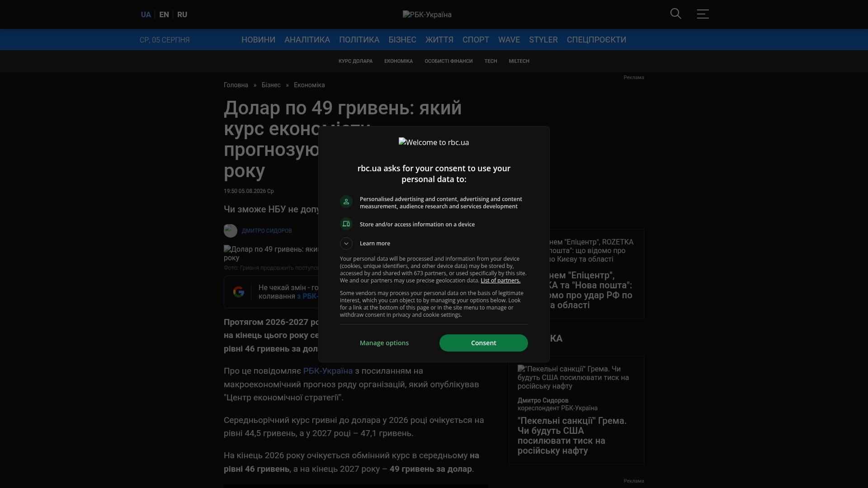The width and height of the screenshot is (868, 488).
Task: Expand the Learn more chevron
Action: pos(346,244)
